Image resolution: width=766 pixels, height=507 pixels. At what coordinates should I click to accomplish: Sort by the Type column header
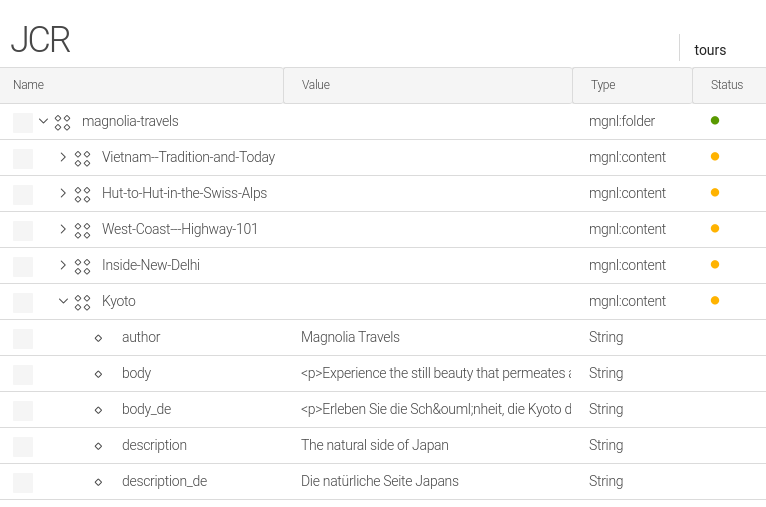(632, 85)
